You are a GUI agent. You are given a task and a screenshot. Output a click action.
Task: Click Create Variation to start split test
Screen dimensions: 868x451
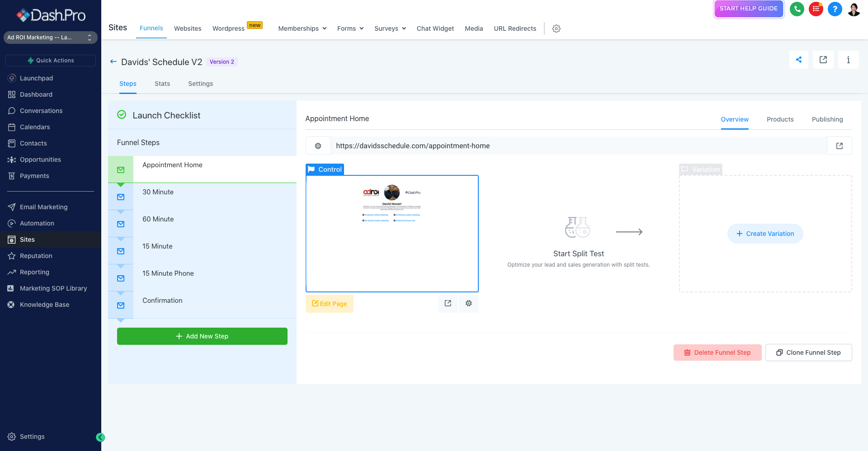pyautogui.click(x=765, y=234)
